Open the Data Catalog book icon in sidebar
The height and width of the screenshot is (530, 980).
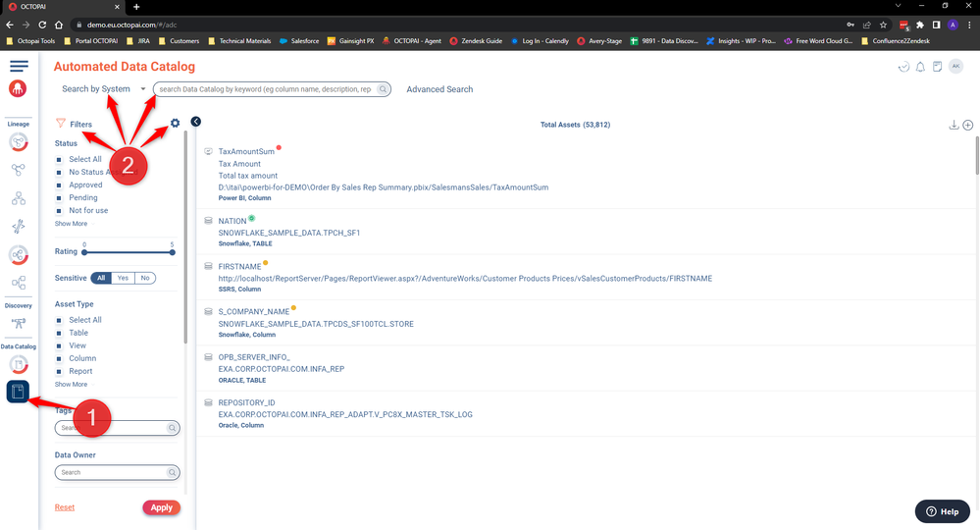(18, 392)
